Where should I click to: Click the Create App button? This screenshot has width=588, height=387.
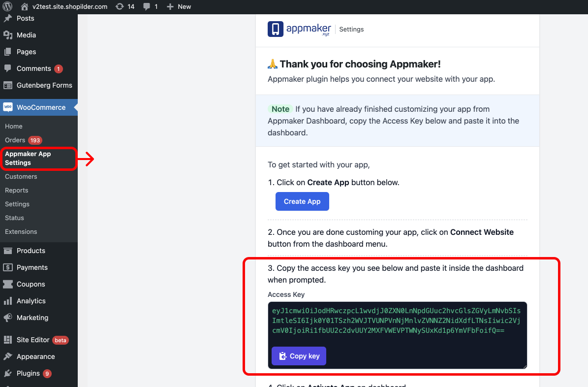pyautogui.click(x=302, y=201)
